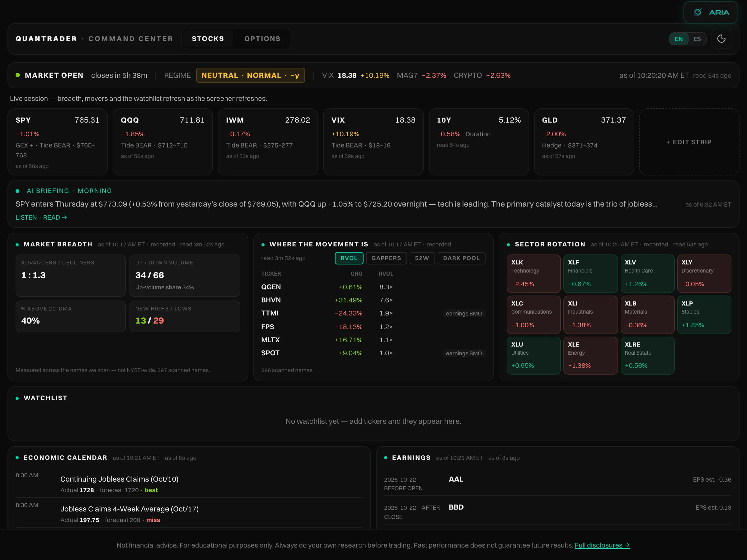Open the IWM ticker card
This screenshot has width=747, height=560.
pyautogui.click(x=268, y=142)
